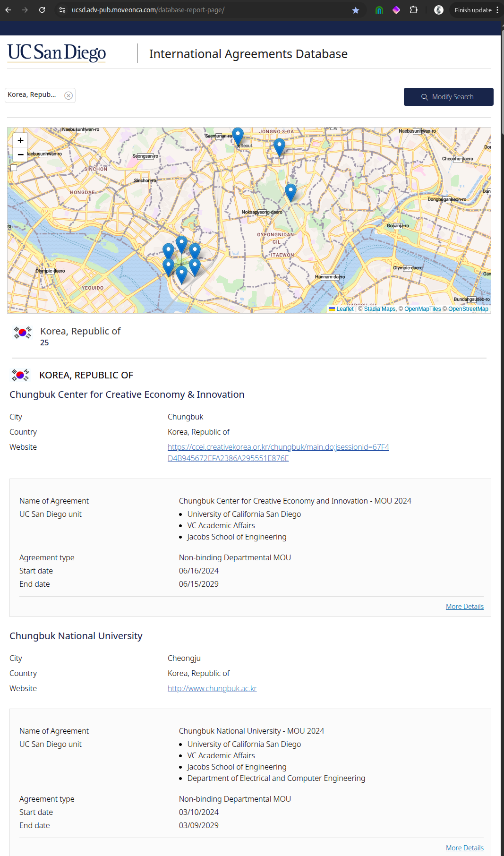Click Department of Electrical and Computer Engineering

(x=276, y=778)
